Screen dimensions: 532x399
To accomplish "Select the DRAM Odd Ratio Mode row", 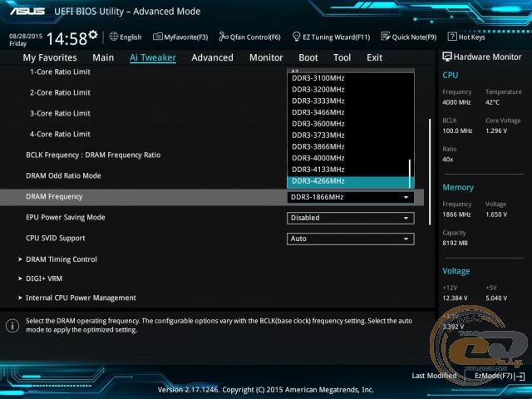I will [x=63, y=175].
